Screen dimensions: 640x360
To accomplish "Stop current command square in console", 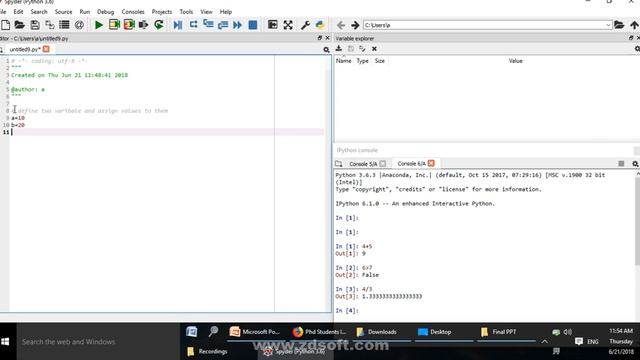I will click(621, 164).
